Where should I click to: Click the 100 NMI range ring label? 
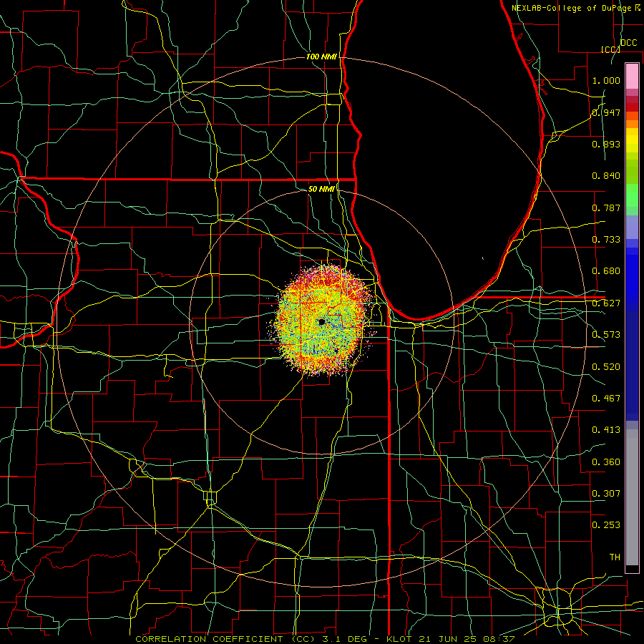(321, 57)
